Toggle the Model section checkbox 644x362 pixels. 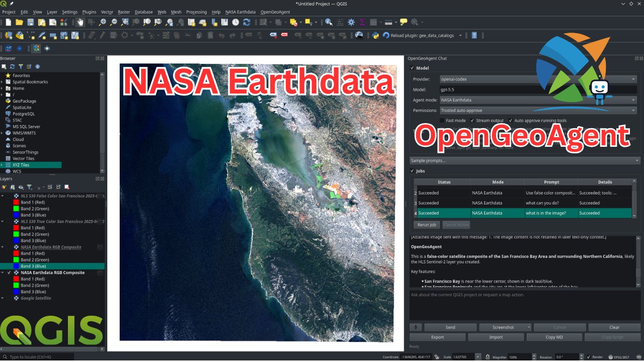(412, 68)
